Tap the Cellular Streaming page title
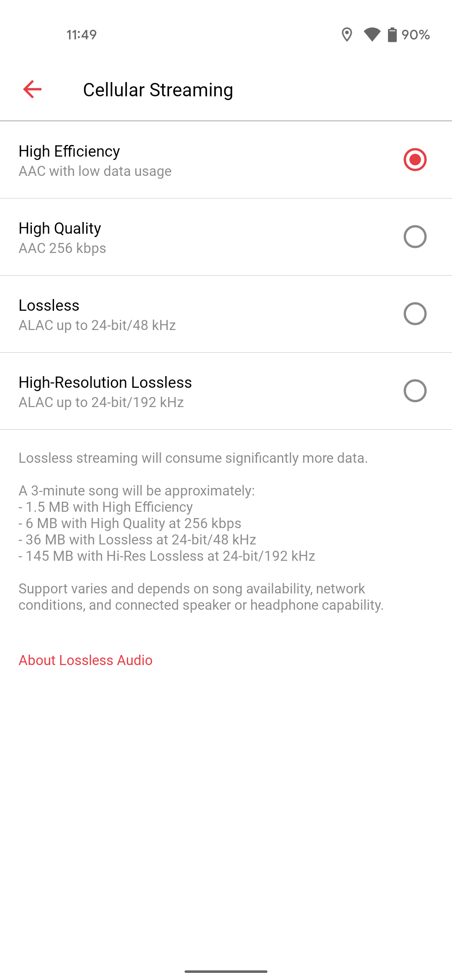Viewport: 452px width, 980px height. [x=158, y=90]
